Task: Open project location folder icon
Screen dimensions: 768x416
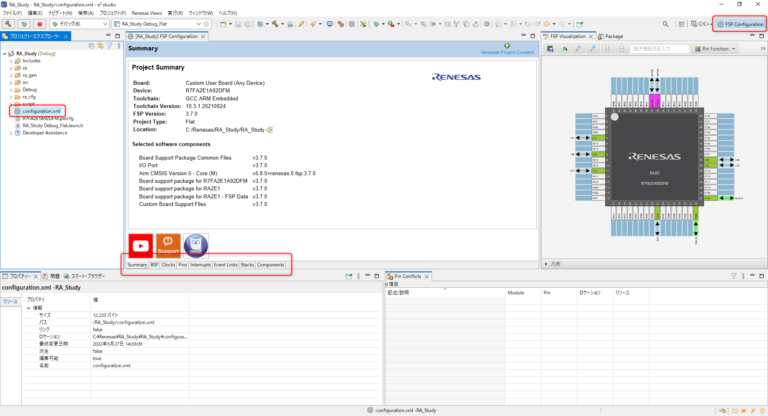Action: point(269,130)
